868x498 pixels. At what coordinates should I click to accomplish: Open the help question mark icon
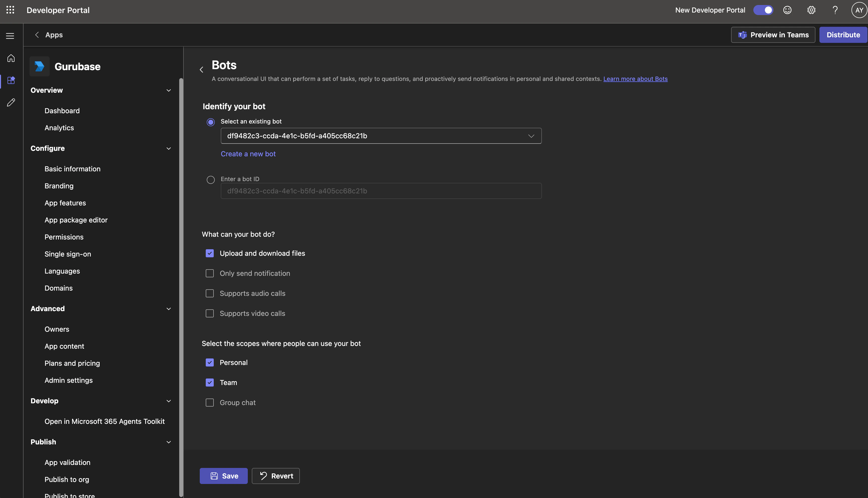tap(835, 10)
